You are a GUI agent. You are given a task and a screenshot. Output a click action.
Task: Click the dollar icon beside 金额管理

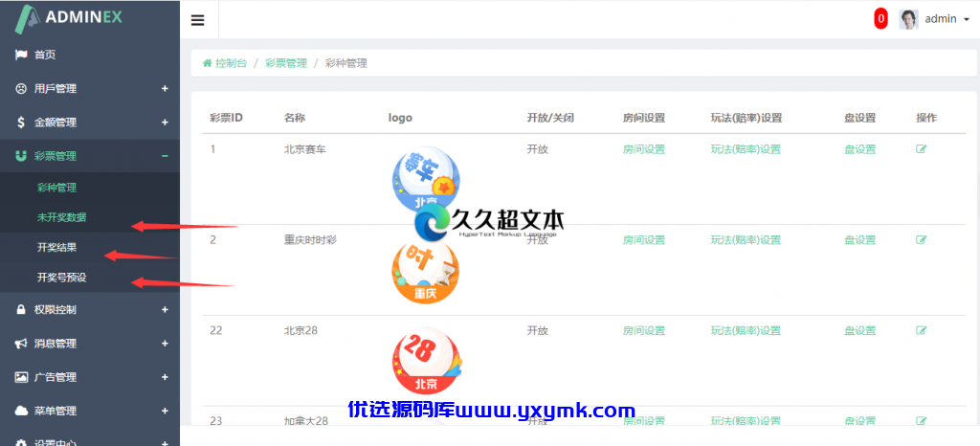pos(21,123)
